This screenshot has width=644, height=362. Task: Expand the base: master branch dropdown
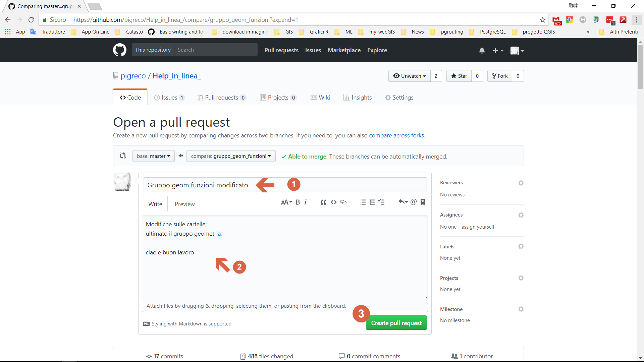[154, 156]
